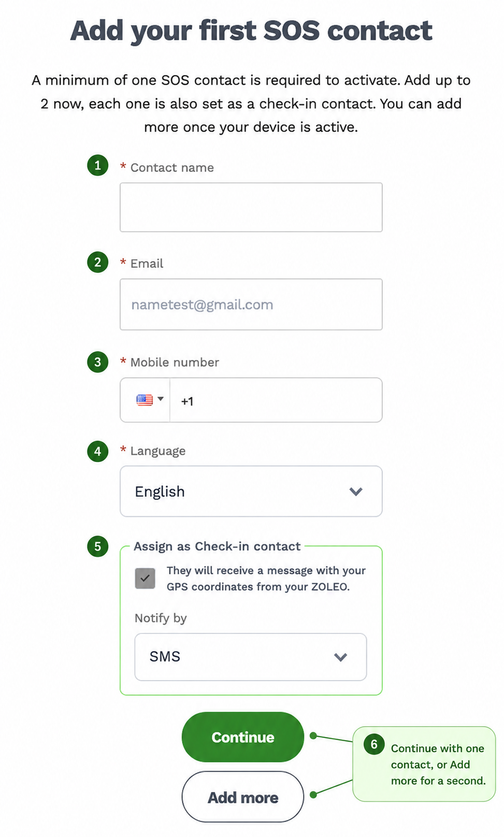Click the step 2 badge beside Email
This screenshot has width=504, height=837.
[x=97, y=262]
